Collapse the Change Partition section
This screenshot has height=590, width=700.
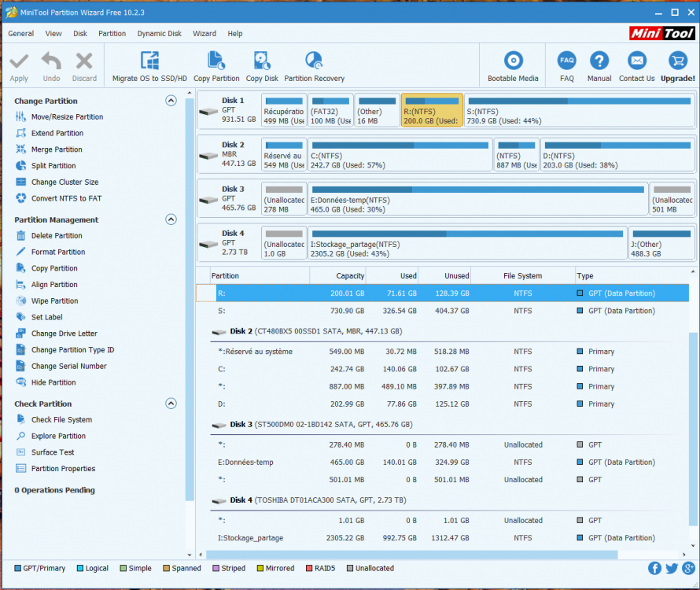click(171, 101)
